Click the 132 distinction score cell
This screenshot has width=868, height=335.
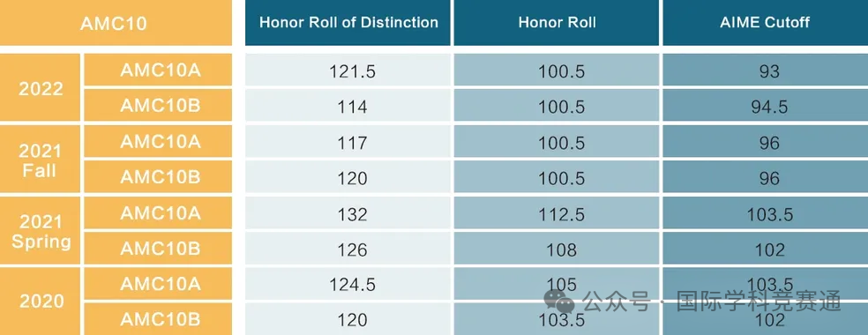click(348, 212)
